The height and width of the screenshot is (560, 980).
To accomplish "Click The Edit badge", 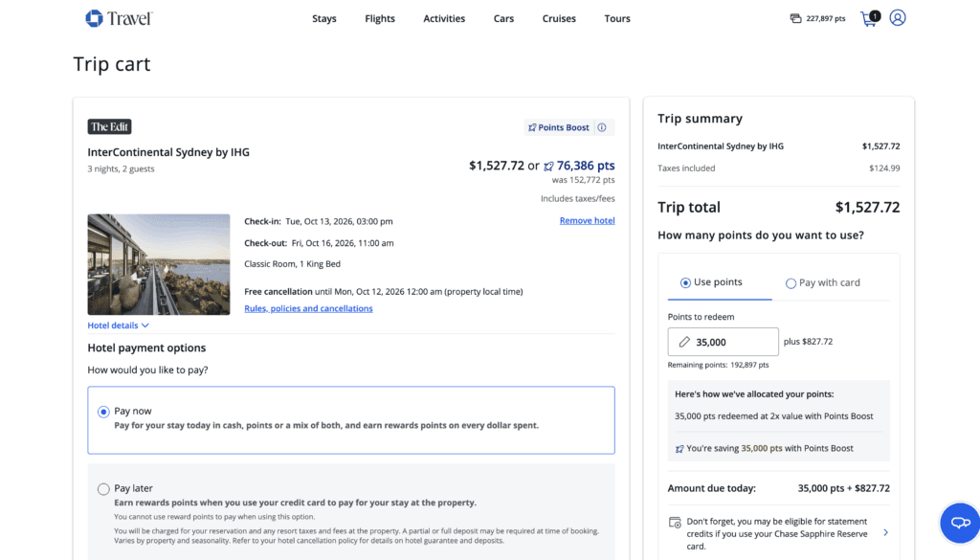I will pos(110,126).
